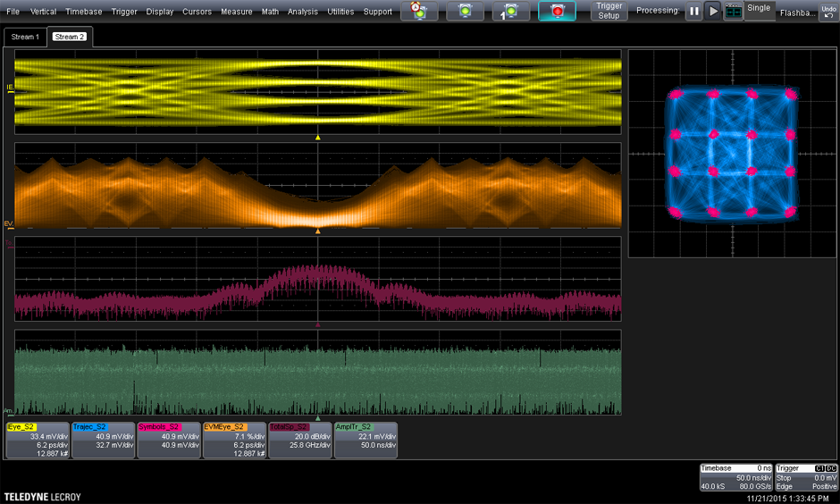Click the Single trigger mode icon
Screen dimensions: 840x504
coord(510,12)
